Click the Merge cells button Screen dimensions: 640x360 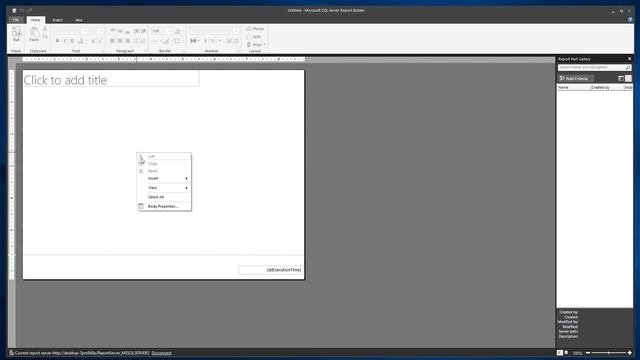coord(256,29)
